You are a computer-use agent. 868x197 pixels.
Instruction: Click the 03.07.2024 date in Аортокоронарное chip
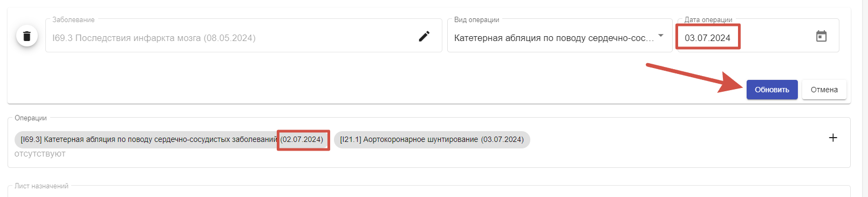(502, 139)
